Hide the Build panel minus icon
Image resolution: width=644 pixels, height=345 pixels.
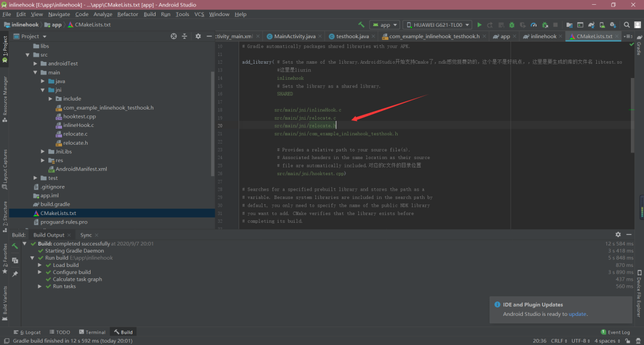tap(629, 235)
